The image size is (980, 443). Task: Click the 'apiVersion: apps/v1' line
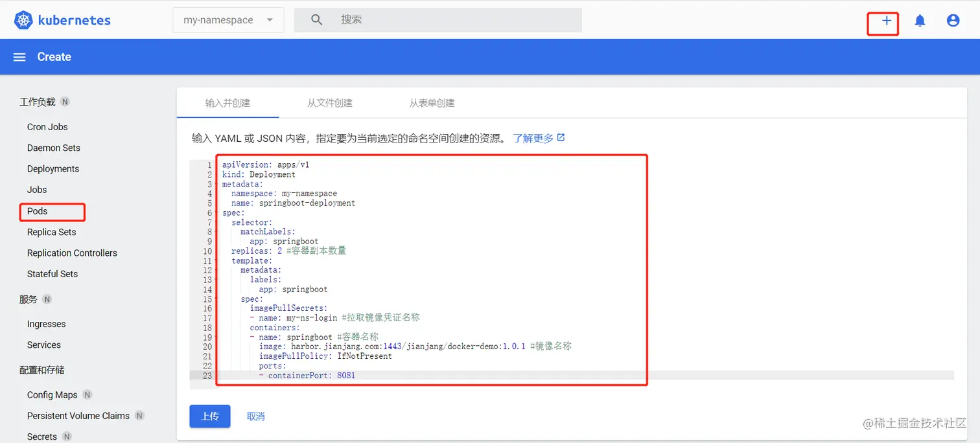pos(266,165)
